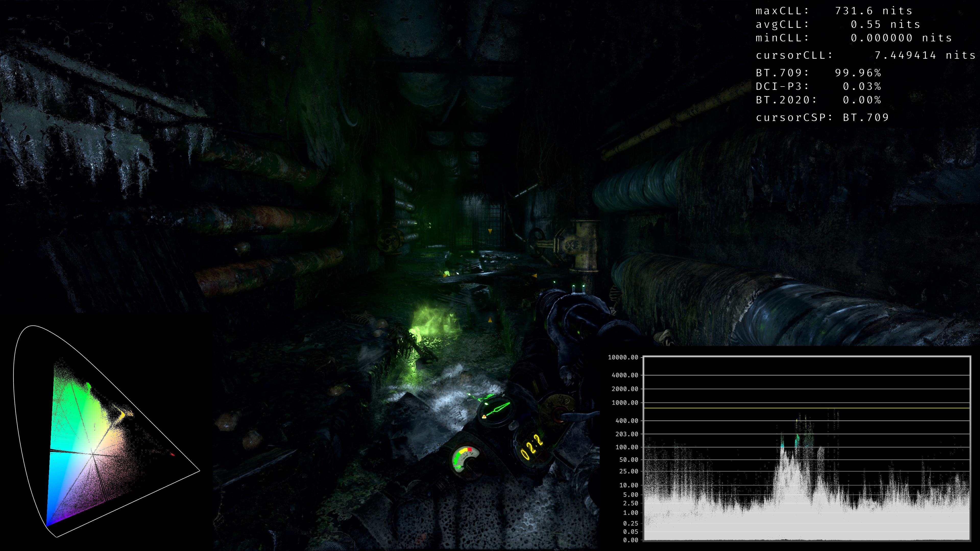Click the radiation trefoil symbol on the left pipe valve

(389, 241)
